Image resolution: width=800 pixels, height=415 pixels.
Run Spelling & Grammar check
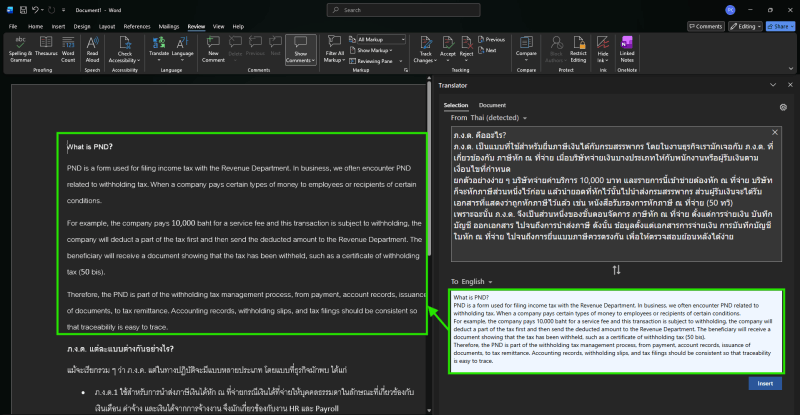[20, 50]
